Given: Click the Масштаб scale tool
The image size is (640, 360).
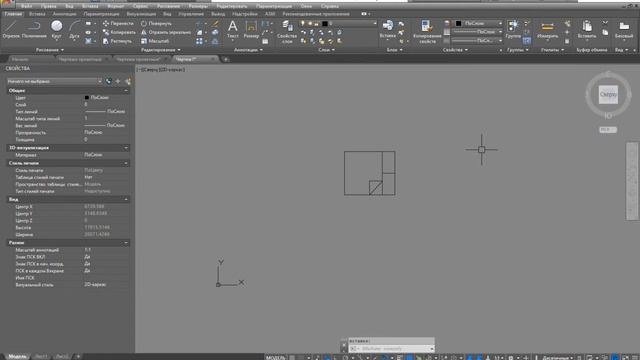Looking at the screenshot, I should point(155,41).
